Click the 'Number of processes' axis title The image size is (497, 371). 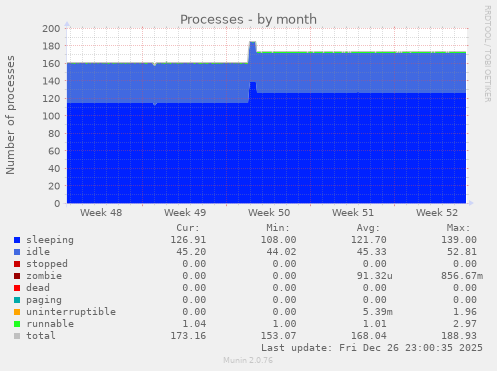click(x=10, y=115)
